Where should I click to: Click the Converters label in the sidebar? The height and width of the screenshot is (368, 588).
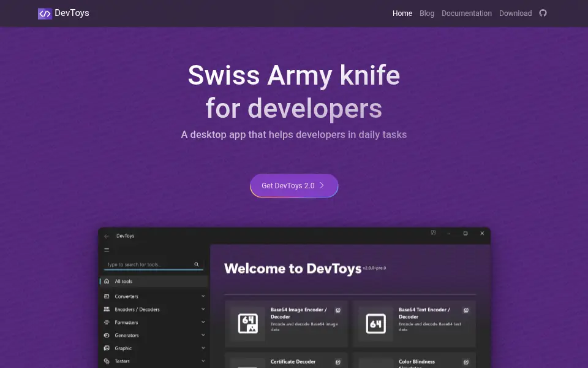(x=126, y=296)
